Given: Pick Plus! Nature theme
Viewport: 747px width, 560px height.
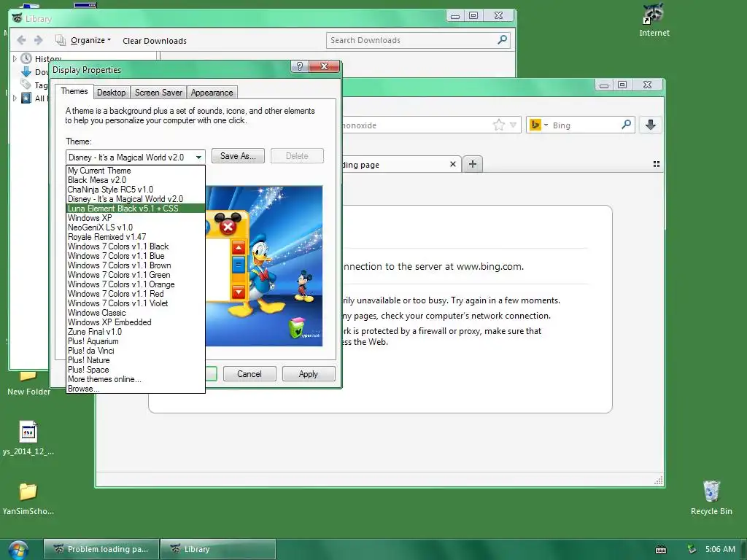Looking at the screenshot, I should pyautogui.click(x=135, y=360).
